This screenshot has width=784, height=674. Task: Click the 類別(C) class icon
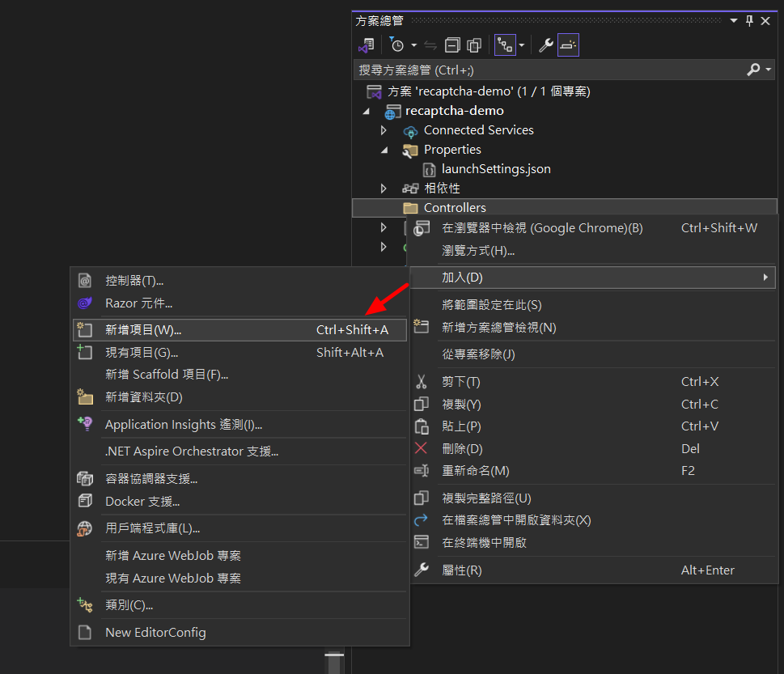tap(85, 605)
